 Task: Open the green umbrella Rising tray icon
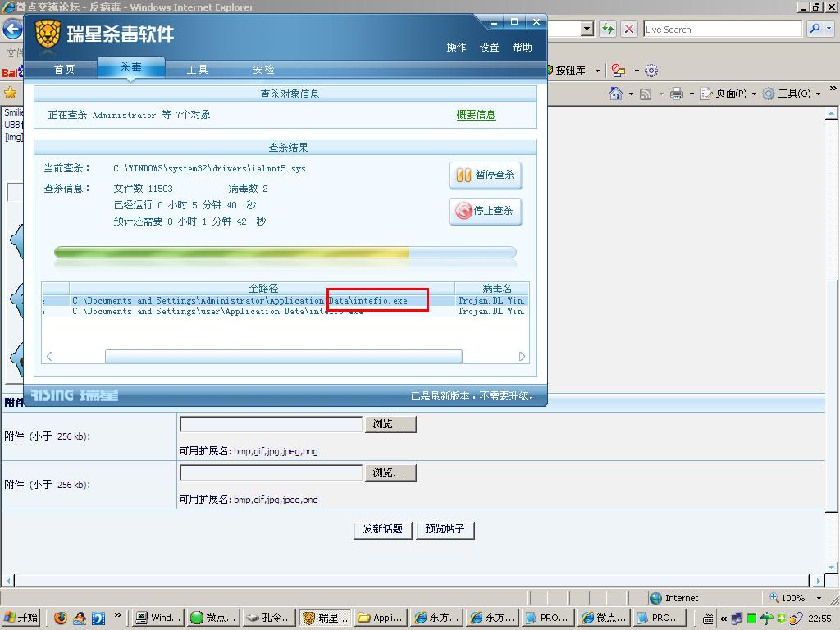(x=767, y=619)
